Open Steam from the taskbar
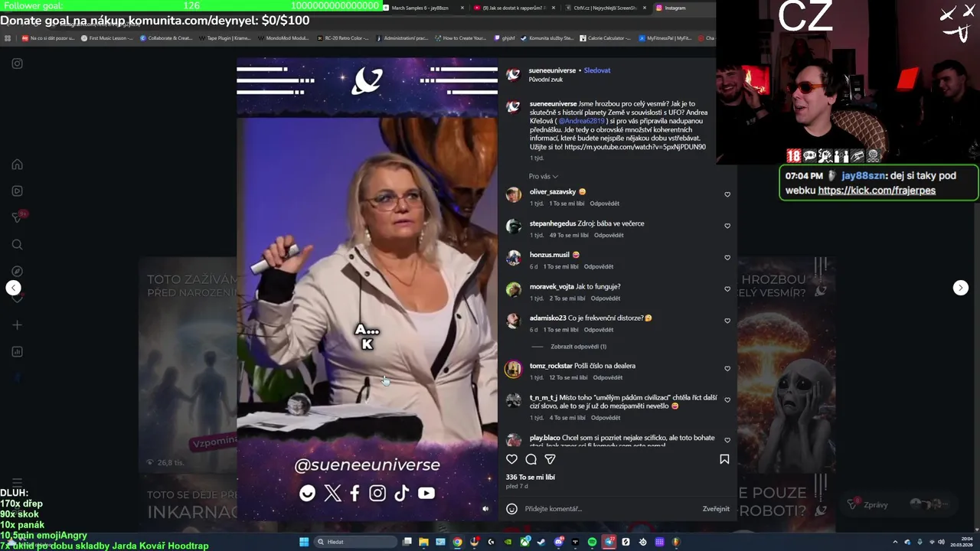The height and width of the screenshot is (551, 980). (x=541, y=542)
